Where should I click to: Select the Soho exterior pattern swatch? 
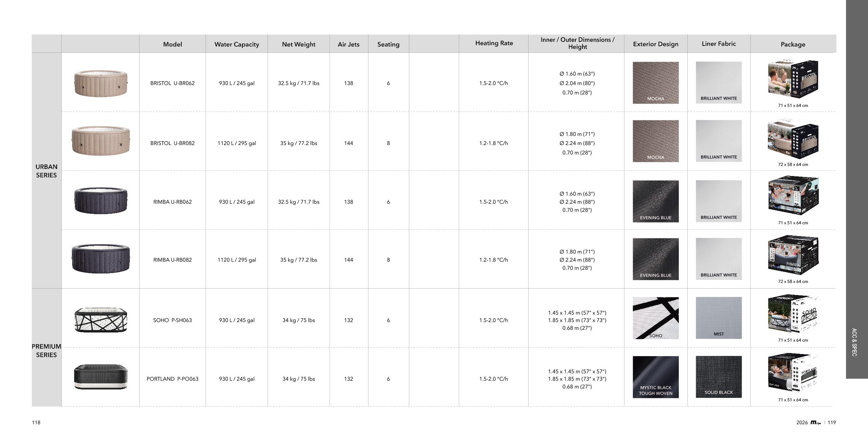[x=655, y=318]
